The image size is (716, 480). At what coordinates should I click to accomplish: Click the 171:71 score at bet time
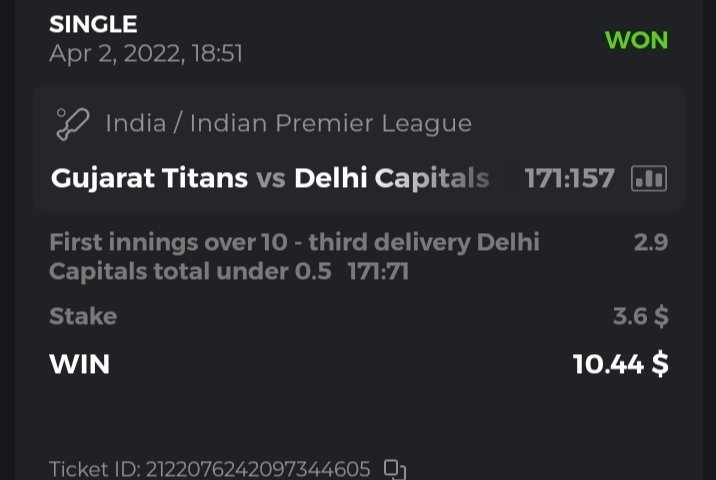point(378,271)
